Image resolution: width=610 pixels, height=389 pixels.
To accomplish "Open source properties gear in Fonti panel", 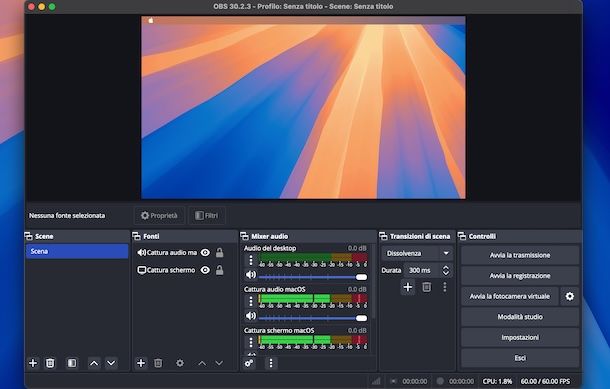I will (x=180, y=363).
